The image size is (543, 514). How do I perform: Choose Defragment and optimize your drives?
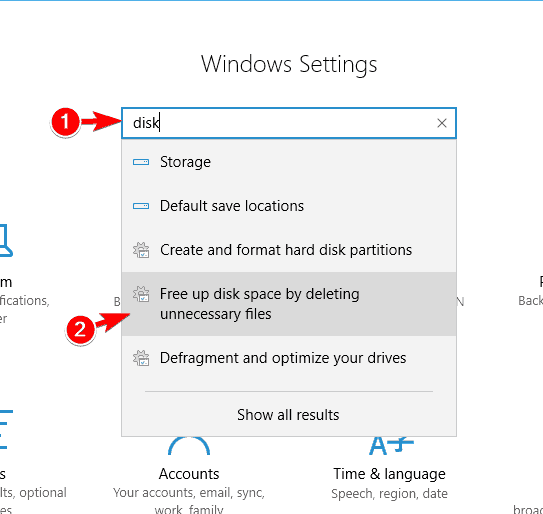click(x=289, y=358)
